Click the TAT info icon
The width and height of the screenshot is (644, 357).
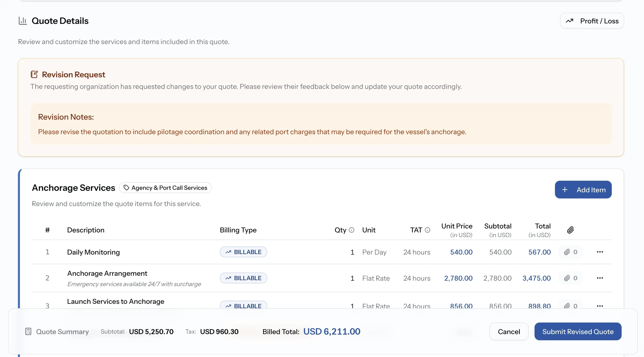click(x=428, y=230)
